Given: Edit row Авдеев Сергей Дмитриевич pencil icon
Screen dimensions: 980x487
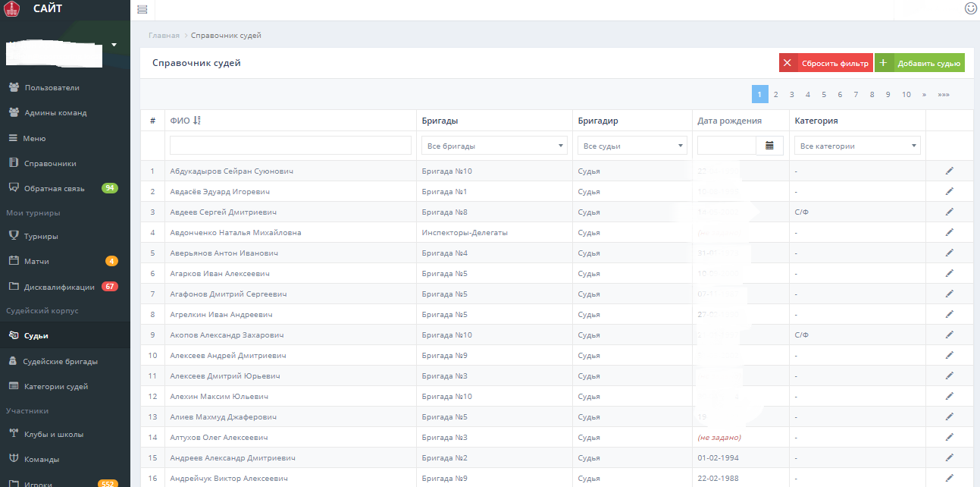Looking at the screenshot, I should [x=950, y=212].
